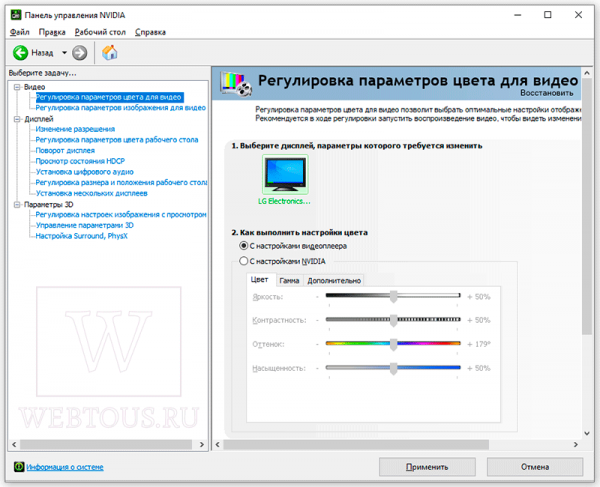Minimize the NVIDIA control panel window
Screen dimensions: 600x487
(518, 15)
